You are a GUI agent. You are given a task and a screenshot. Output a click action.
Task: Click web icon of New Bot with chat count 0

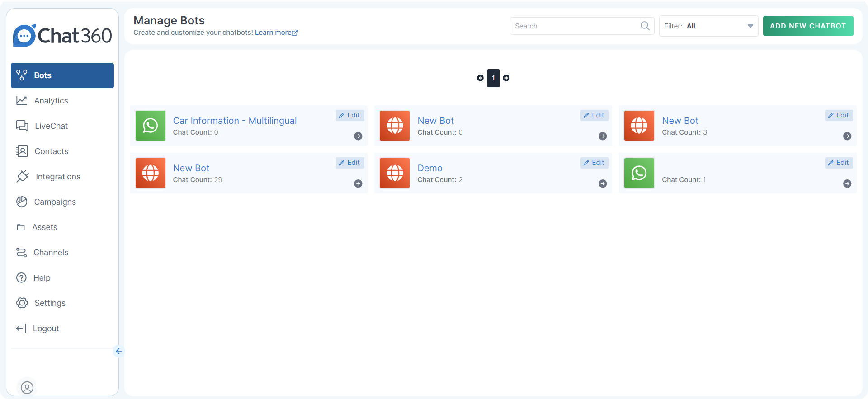point(395,126)
